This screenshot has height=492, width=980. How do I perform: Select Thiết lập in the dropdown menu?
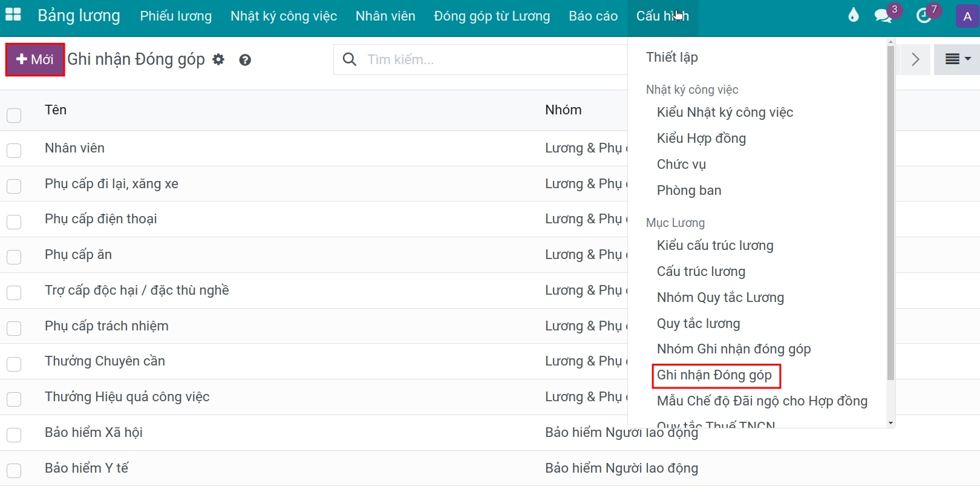[672, 57]
